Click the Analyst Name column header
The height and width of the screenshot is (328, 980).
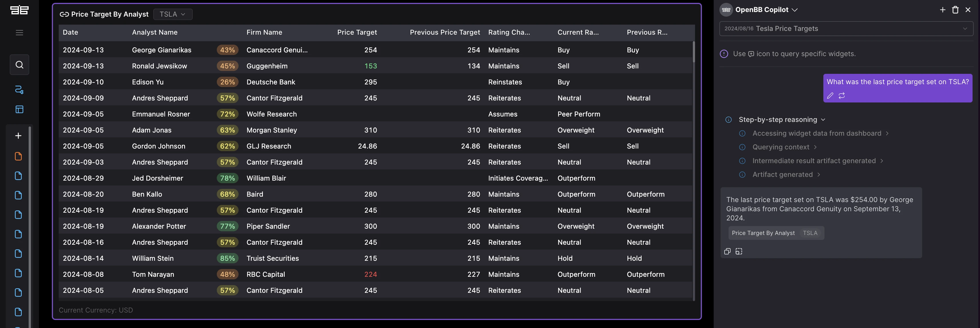click(154, 32)
